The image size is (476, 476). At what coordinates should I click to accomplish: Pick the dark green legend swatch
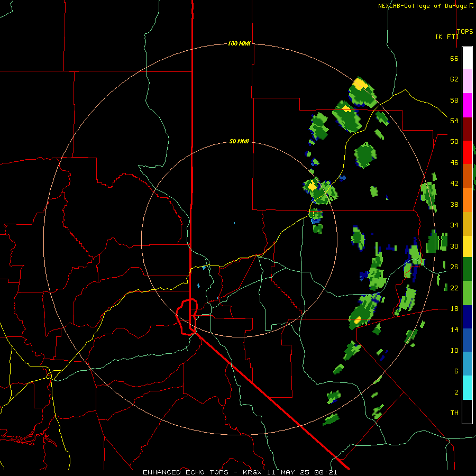click(x=467, y=269)
